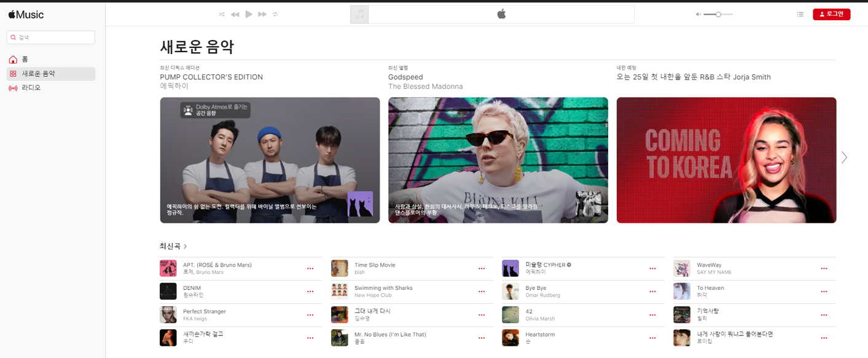Image resolution: width=868 pixels, height=358 pixels.
Task: Click the radio waves icon in sidebar
Action: coord(13,88)
